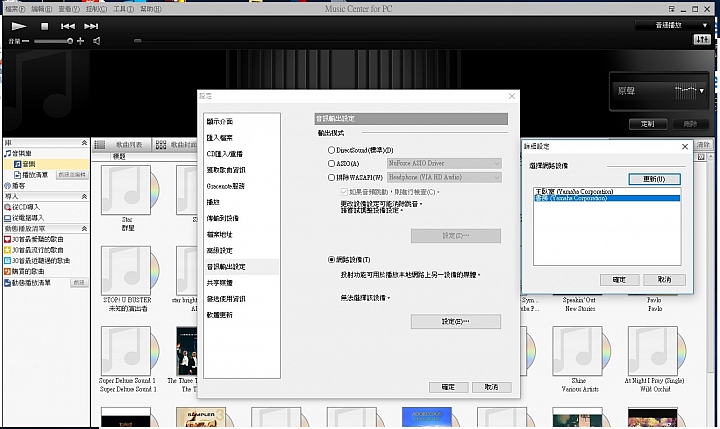Image resolution: width=720 pixels, height=429 pixels.
Task: Select the DirectSound (標準) output mode
Action: click(x=331, y=150)
